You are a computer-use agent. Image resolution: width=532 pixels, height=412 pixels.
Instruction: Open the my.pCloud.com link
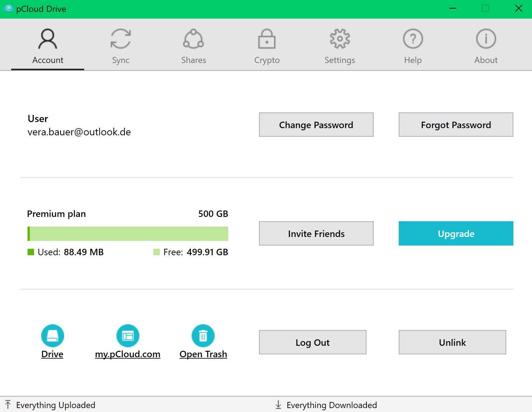128,354
